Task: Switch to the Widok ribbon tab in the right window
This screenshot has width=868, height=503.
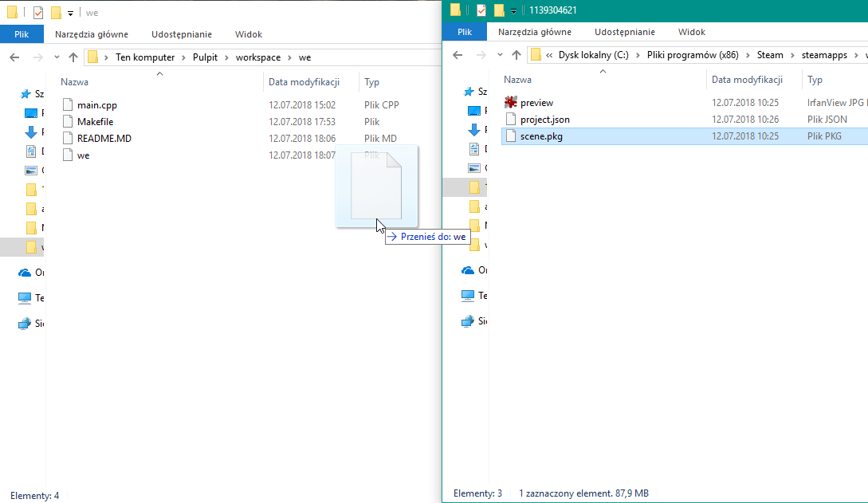Action: point(691,33)
